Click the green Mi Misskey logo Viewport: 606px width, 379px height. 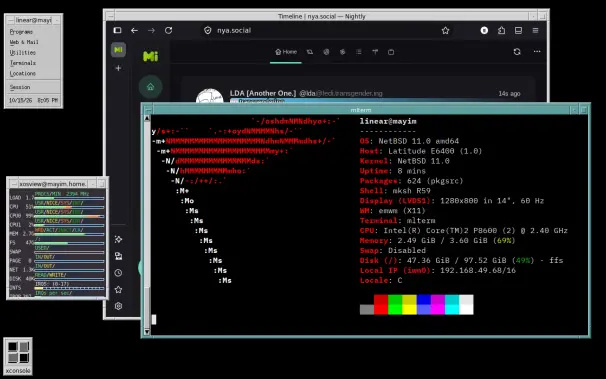(150, 56)
